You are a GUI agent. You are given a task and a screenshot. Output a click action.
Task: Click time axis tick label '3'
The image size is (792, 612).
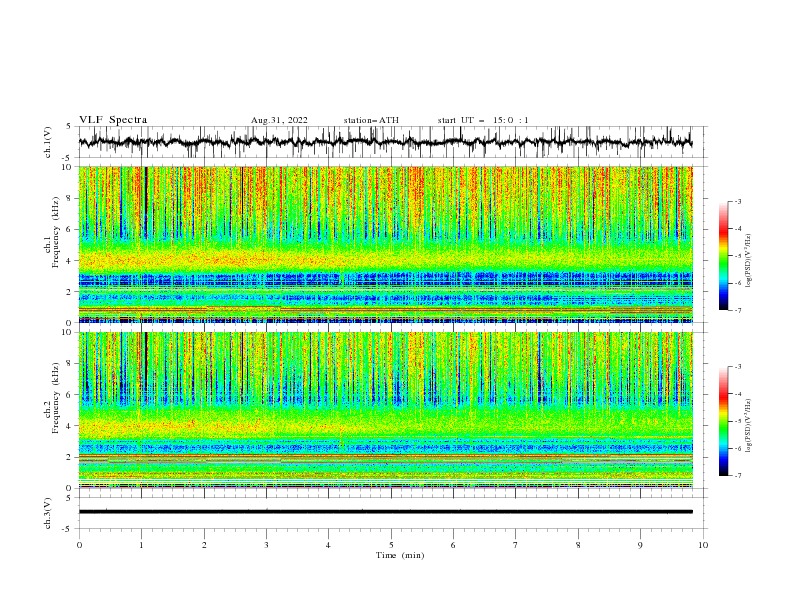266,545
